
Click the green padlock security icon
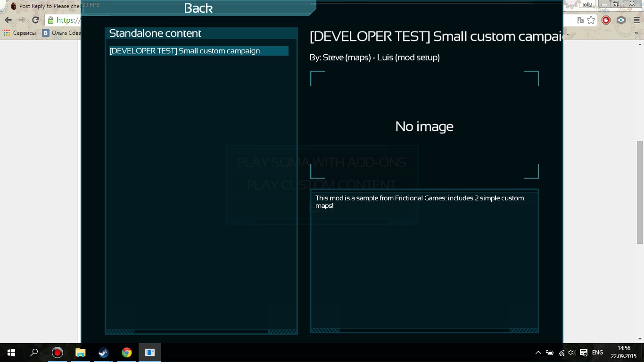tap(50, 20)
